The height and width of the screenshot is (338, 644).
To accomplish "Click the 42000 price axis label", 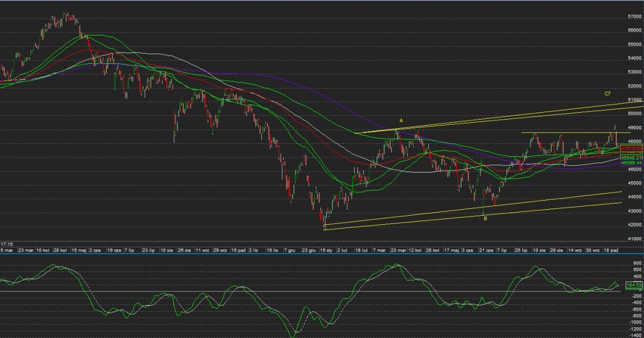I will click(x=634, y=225).
